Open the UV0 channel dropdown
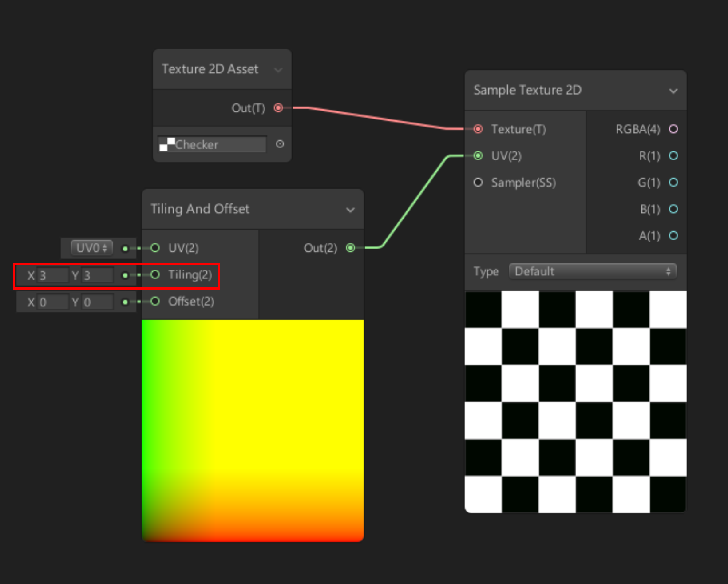 (91, 248)
